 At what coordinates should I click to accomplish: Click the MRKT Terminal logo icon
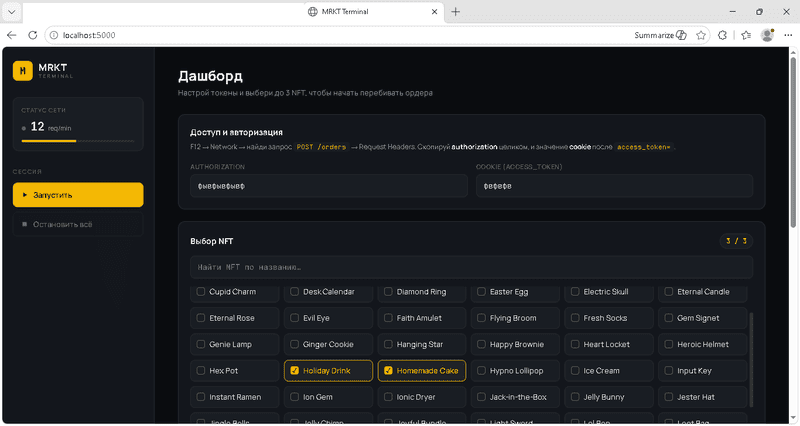click(x=22, y=71)
